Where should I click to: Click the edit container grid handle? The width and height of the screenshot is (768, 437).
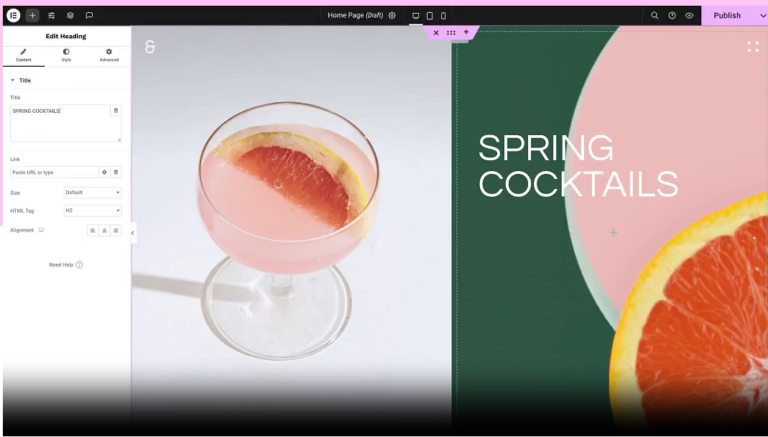point(451,33)
